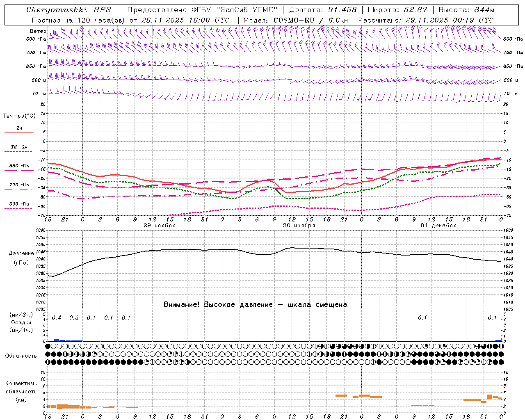The image size is (525, 420).
Task: Click the Cheryomushki-HPS station title
Action: tap(69, 10)
